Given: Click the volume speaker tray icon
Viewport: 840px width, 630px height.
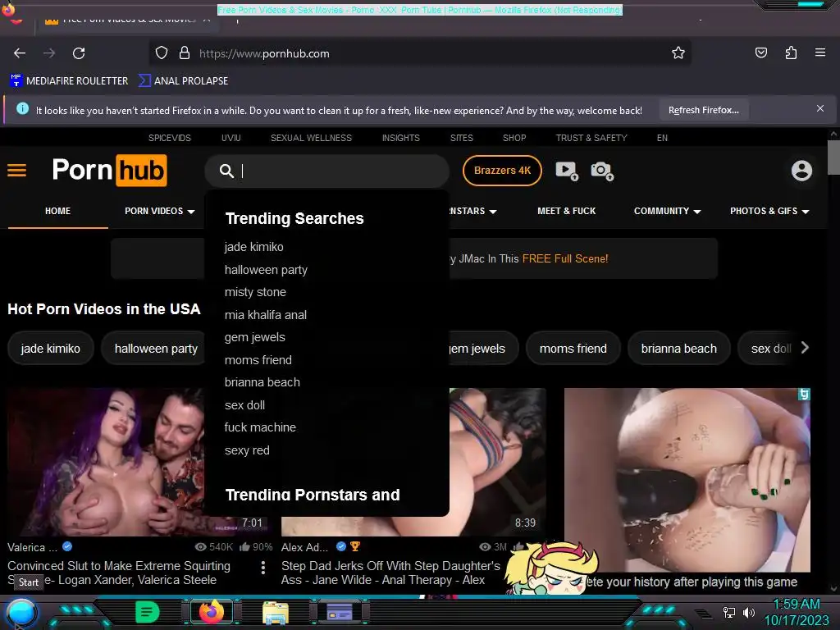Looking at the screenshot, I should [749, 612].
